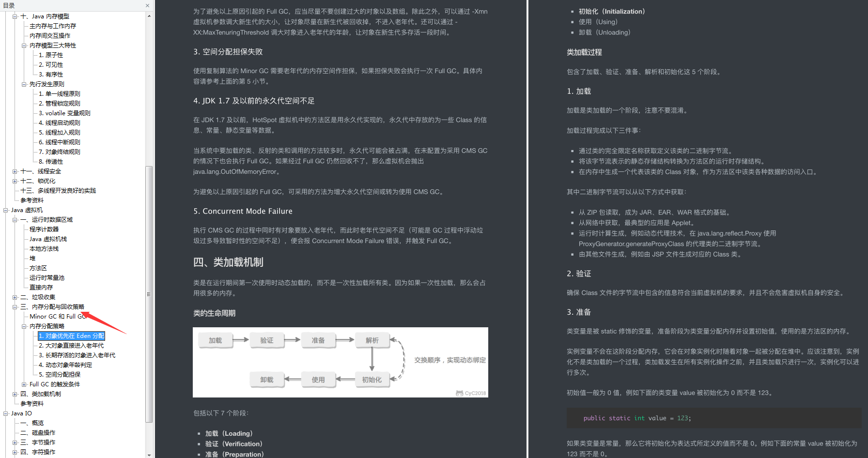Open the 内存间交互操作 bookmark
Viewport: 868px width, 458px height.
click(50, 36)
